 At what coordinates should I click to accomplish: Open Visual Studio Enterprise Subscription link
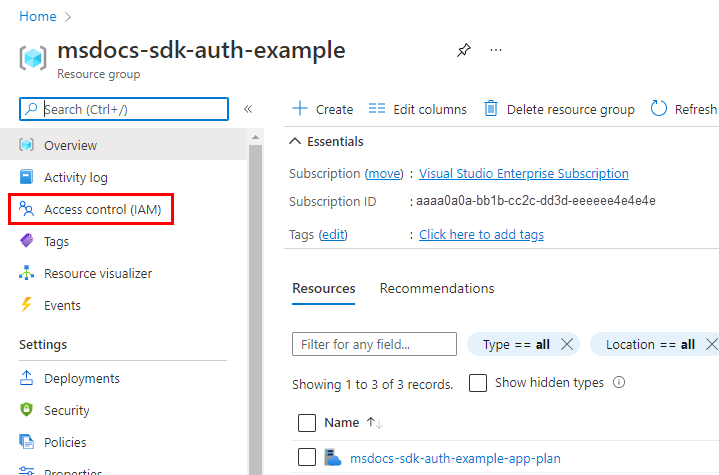tap(524, 174)
